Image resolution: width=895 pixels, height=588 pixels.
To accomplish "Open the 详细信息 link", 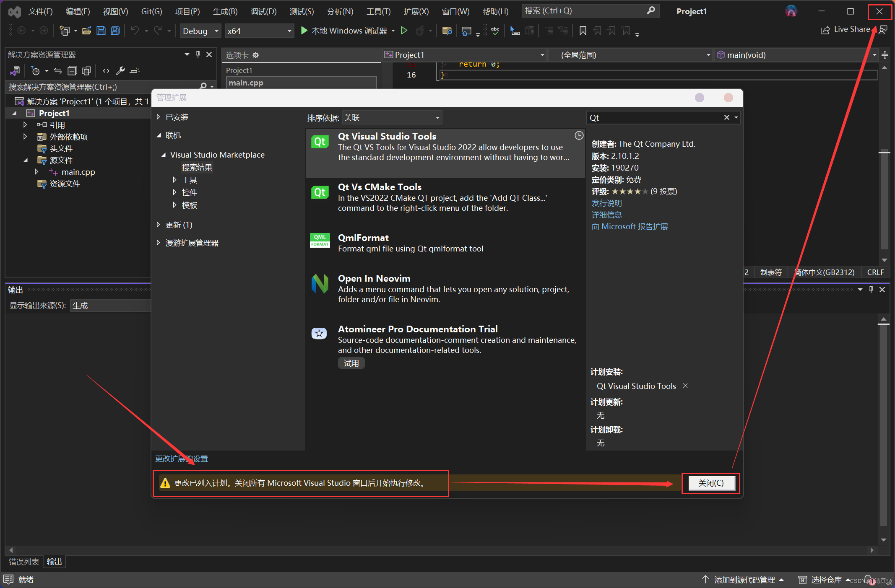I will tap(606, 215).
